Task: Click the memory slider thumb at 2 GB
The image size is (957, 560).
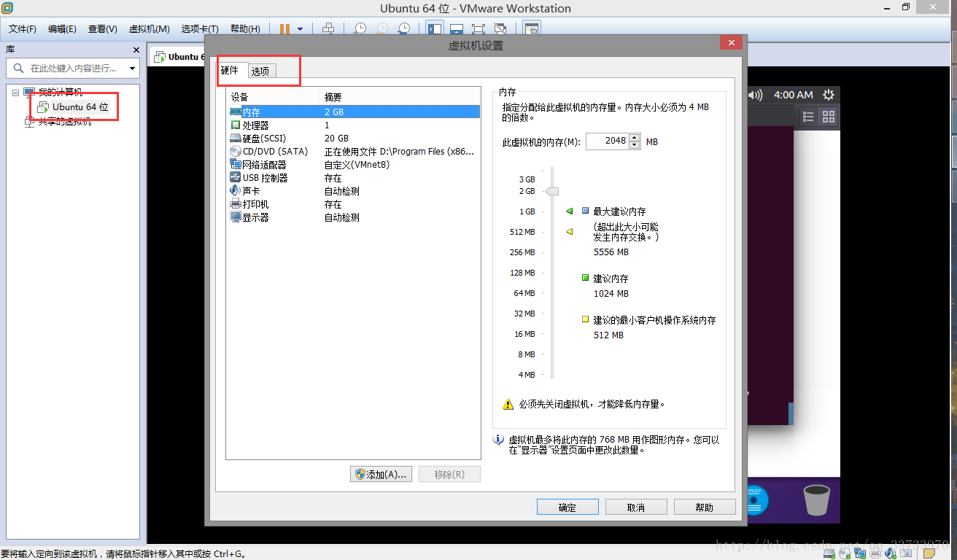Action: (552, 191)
